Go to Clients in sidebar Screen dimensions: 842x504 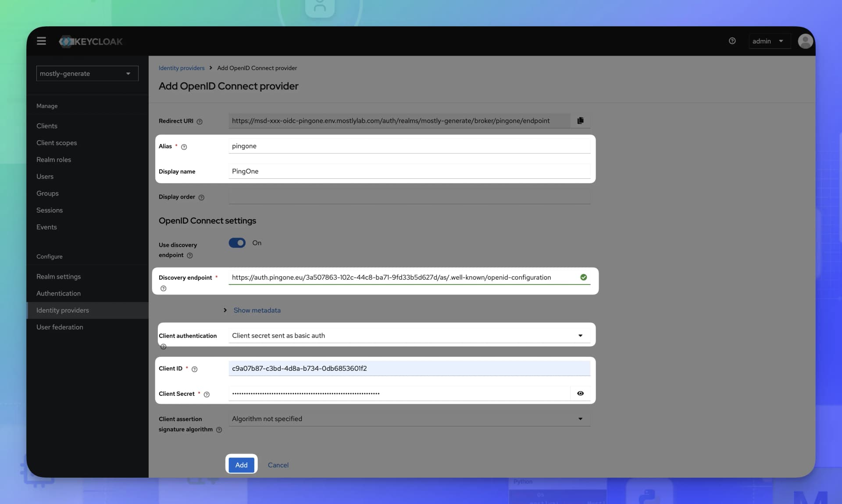(x=47, y=126)
